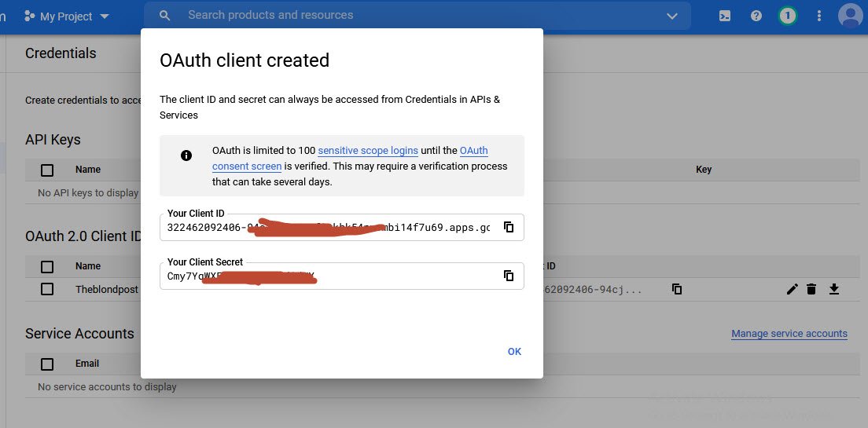Open the OAuth consent screen link
The height and width of the screenshot is (428, 868).
(350, 158)
